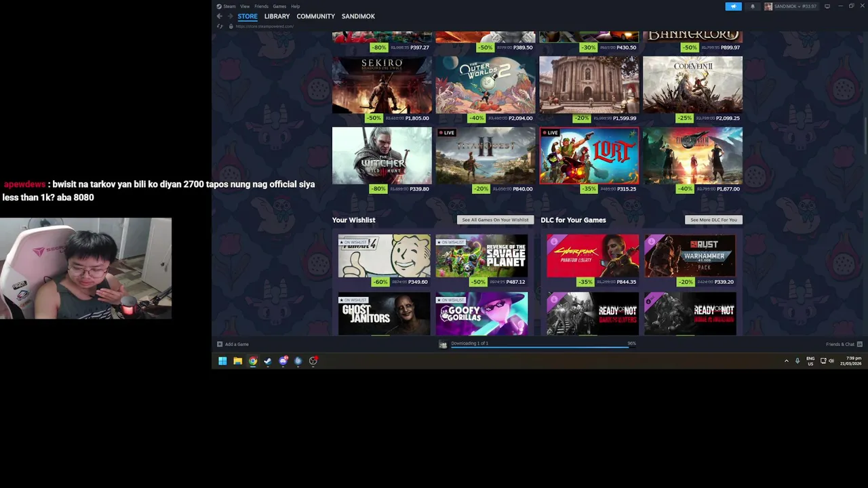
Task: Open the Revenge of the Savage Planet card
Action: point(481,256)
